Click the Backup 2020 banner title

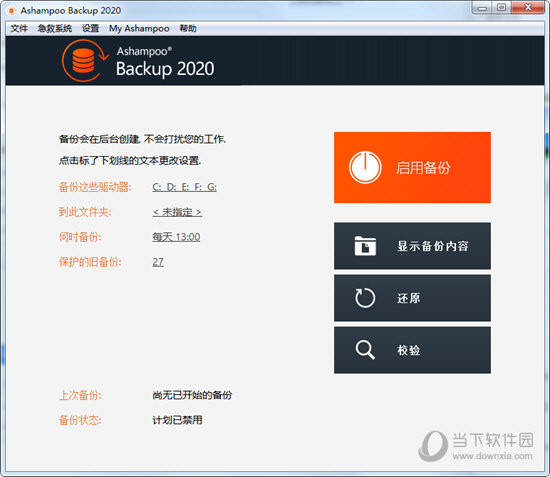[165, 69]
